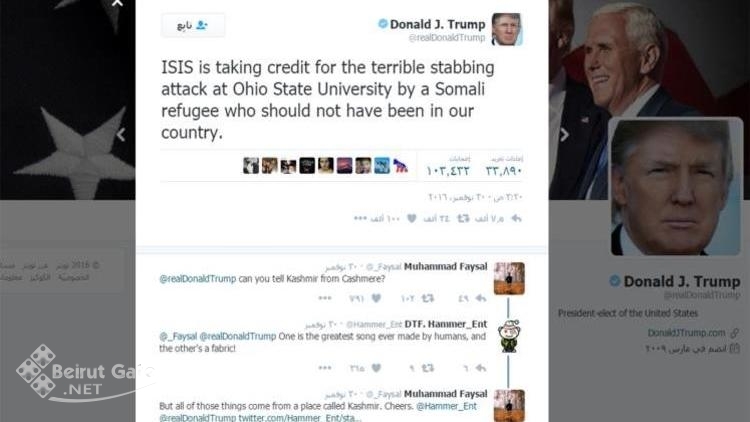Go to the previous photo with left chevron

coord(121,135)
